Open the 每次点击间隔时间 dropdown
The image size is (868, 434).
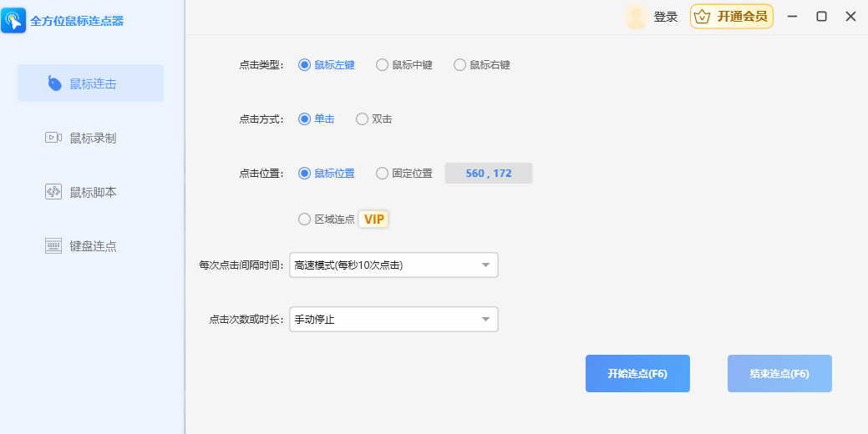pyautogui.click(x=393, y=265)
